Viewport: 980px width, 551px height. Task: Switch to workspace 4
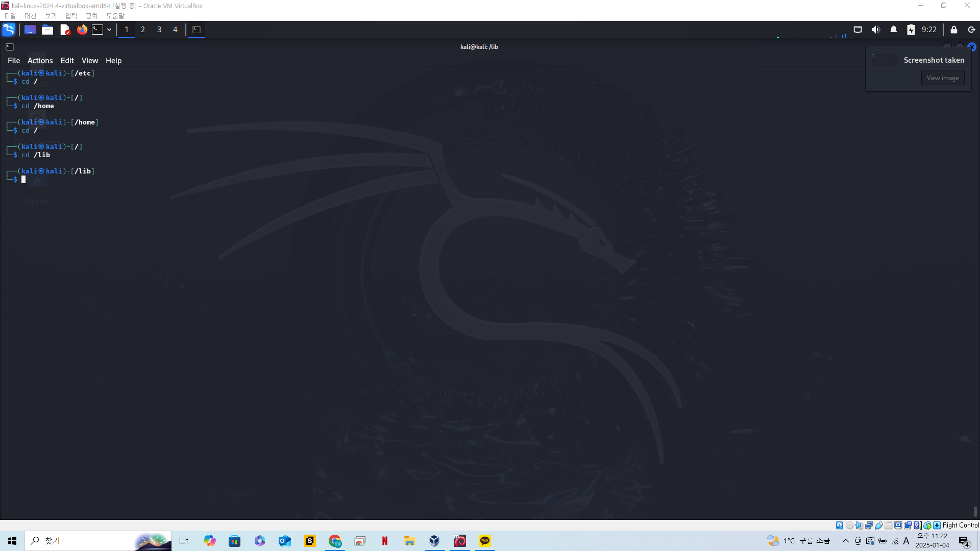pos(175,30)
